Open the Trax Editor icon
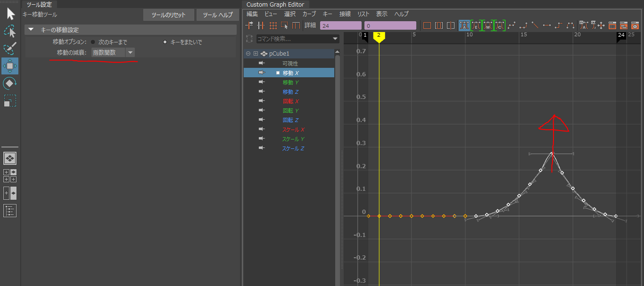Image resolution: width=644 pixels, height=286 pixels. tap(623, 25)
